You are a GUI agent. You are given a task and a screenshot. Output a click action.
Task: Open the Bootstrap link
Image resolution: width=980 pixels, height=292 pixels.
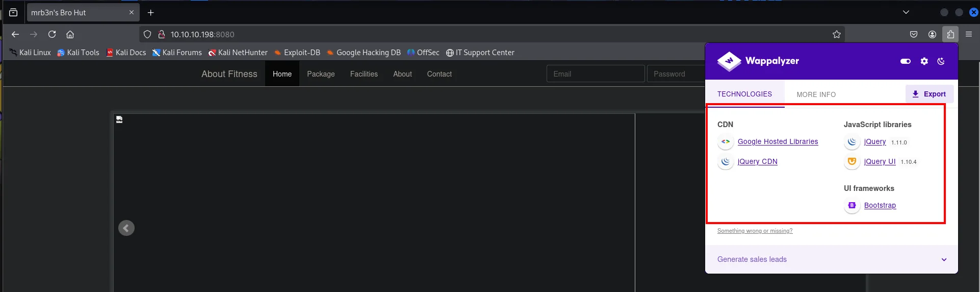coord(880,205)
